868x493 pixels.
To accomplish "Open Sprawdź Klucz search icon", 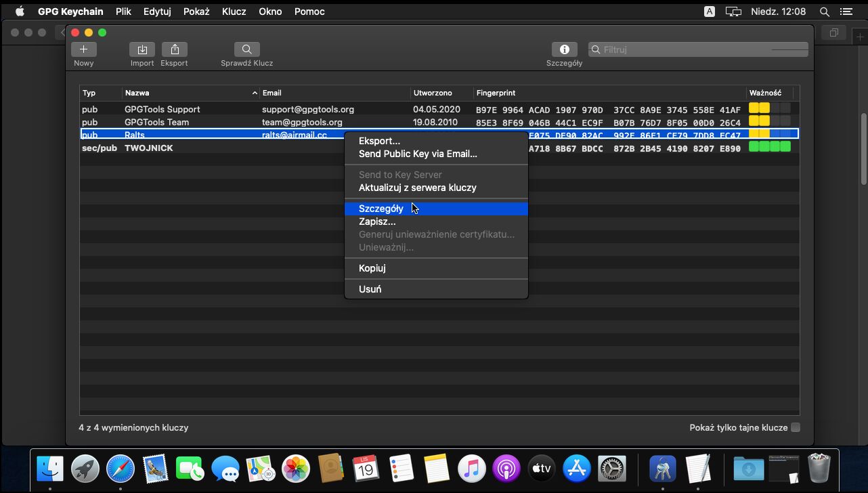I will point(247,49).
